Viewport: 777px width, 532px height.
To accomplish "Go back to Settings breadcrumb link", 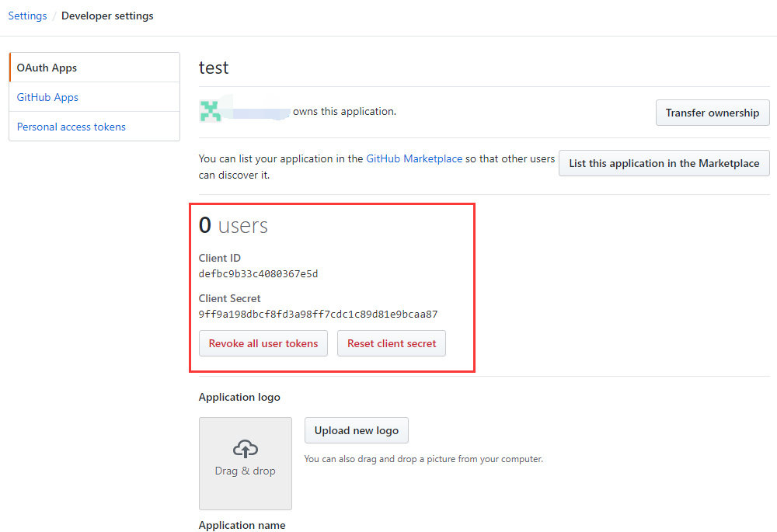I will (27, 16).
